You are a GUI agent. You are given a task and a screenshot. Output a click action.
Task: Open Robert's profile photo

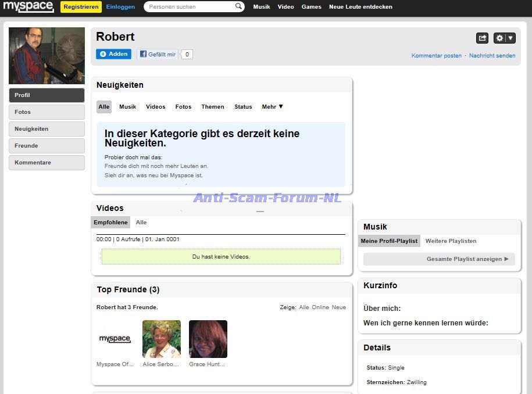pyautogui.click(x=47, y=56)
